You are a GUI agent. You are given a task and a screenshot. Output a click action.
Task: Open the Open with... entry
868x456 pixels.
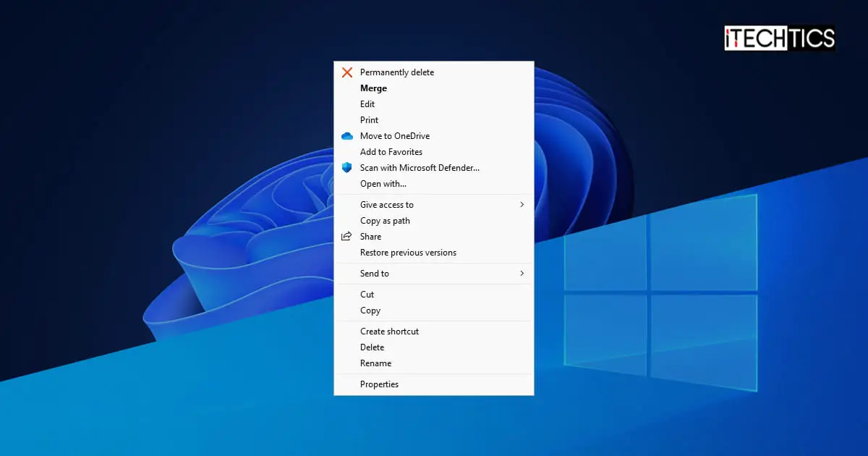(434, 184)
